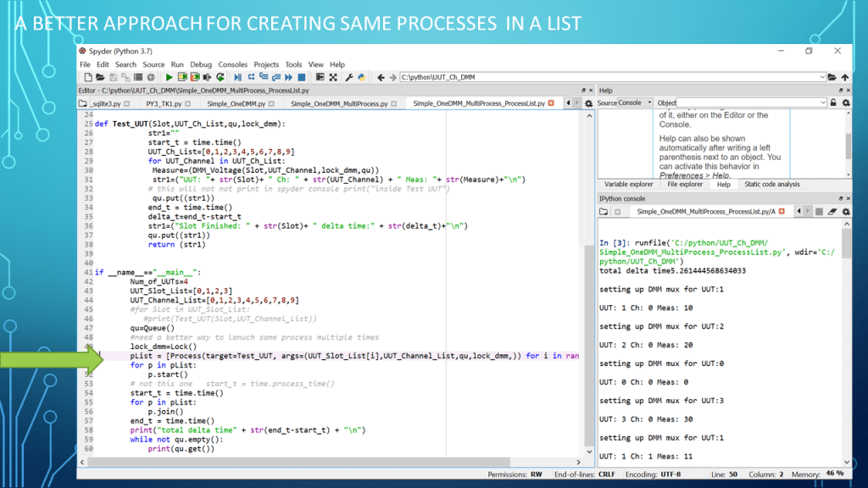Toggle the Help pane lock icon
The height and width of the screenshot is (488, 868).
pyautogui.click(x=833, y=103)
